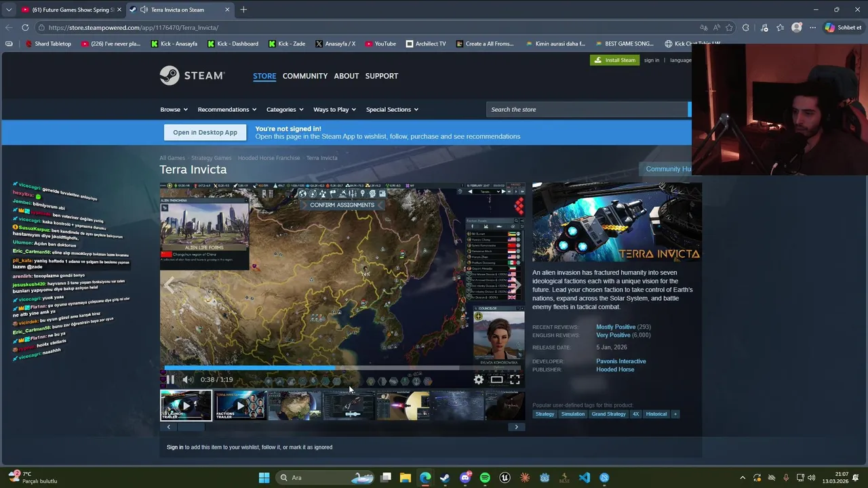Open the Shard Tabletop bookmark
Screen dimensions: 868x488
[x=47, y=43]
